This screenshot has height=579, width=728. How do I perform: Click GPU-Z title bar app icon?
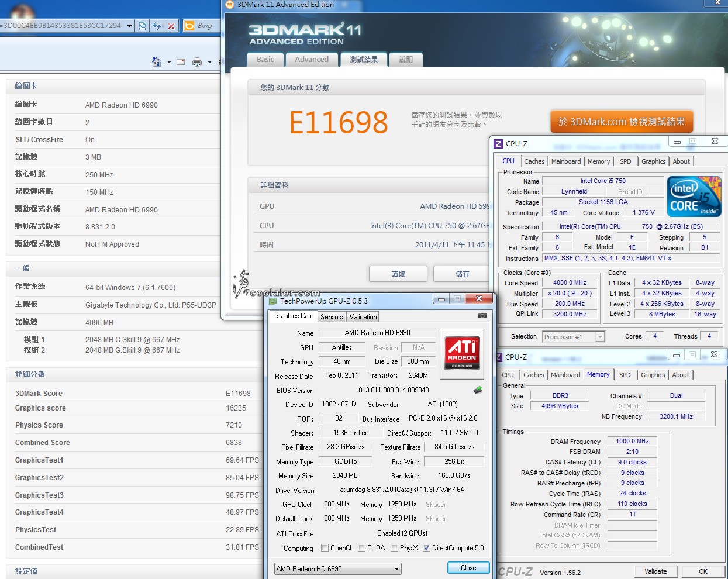point(272,301)
